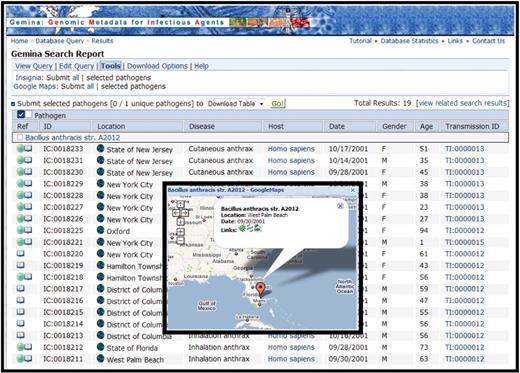Viewport: 520px width, 373px height.
Task: Zoom out on the Google map
Action: (x=180, y=241)
